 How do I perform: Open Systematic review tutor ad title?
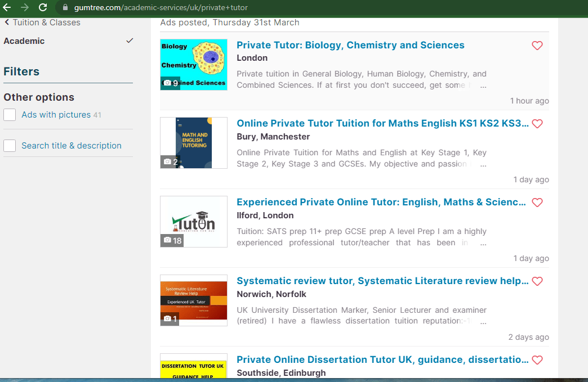coord(382,281)
